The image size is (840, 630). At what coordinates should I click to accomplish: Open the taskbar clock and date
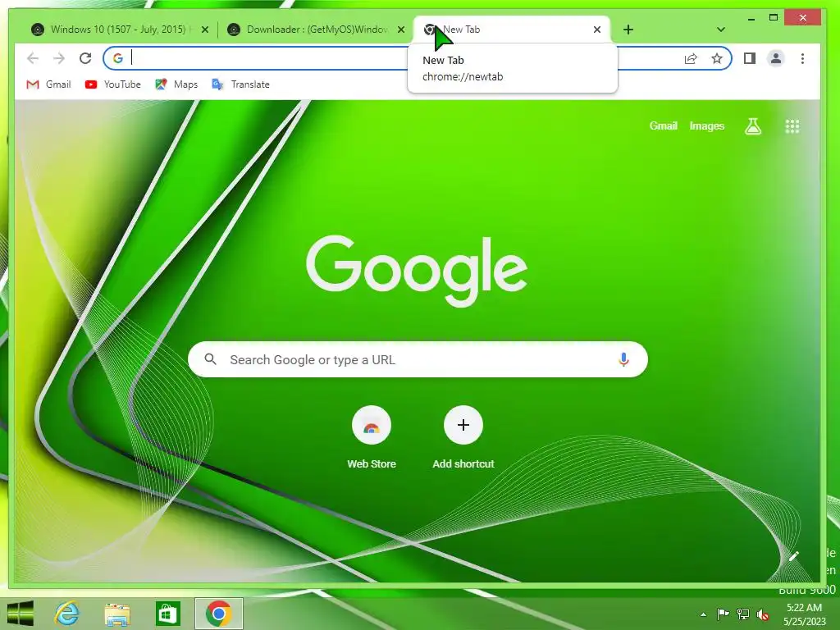[x=805, y=614]
